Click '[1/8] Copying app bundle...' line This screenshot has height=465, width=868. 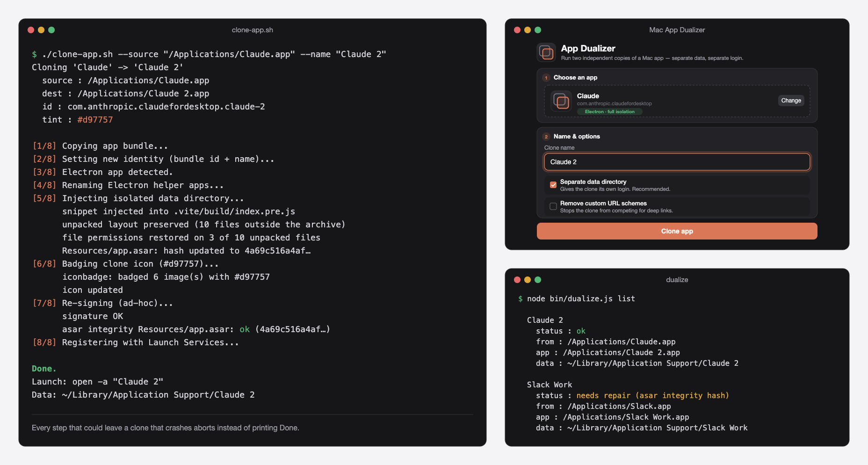pyautogui.click(x=100, y=146)
